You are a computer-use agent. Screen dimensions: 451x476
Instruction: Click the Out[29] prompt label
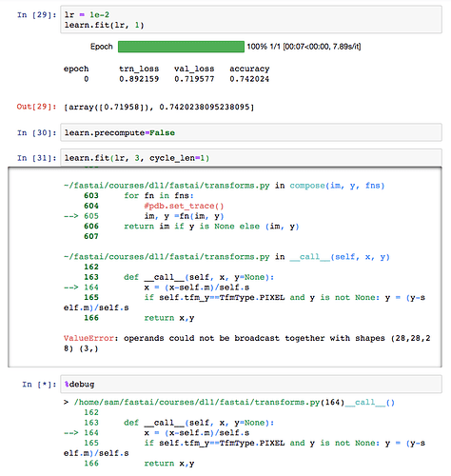(x=36, y=107)
